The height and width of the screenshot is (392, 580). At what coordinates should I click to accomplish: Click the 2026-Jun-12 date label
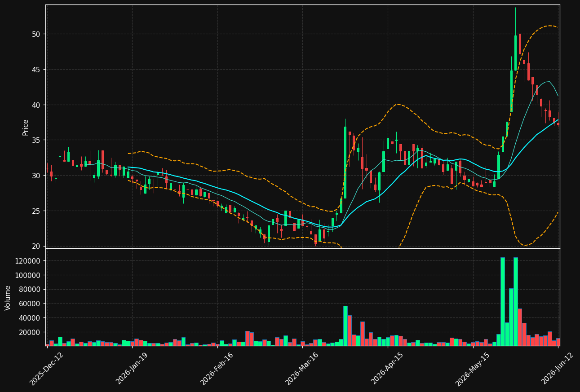(558, 368)
